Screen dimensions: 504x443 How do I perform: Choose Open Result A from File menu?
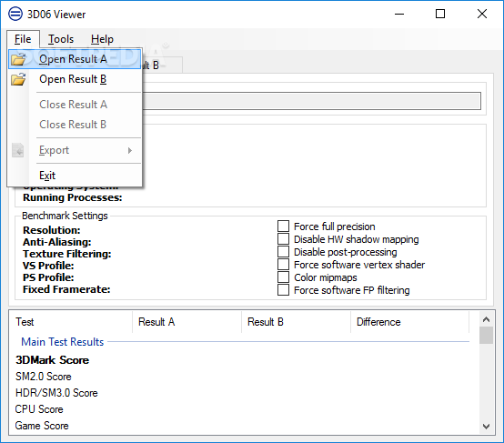pyautogui.click(x=75, y=59)
